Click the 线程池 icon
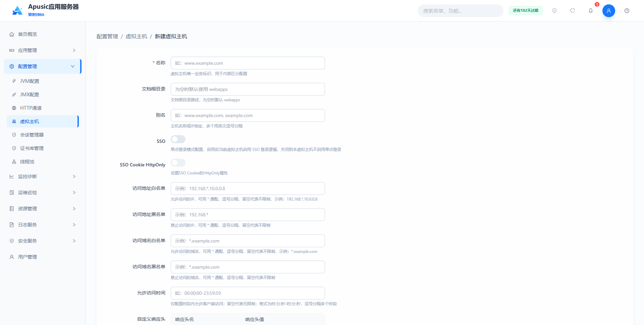Image resolution: width=644 pixels, height=325 pixels. coord(14,162)
